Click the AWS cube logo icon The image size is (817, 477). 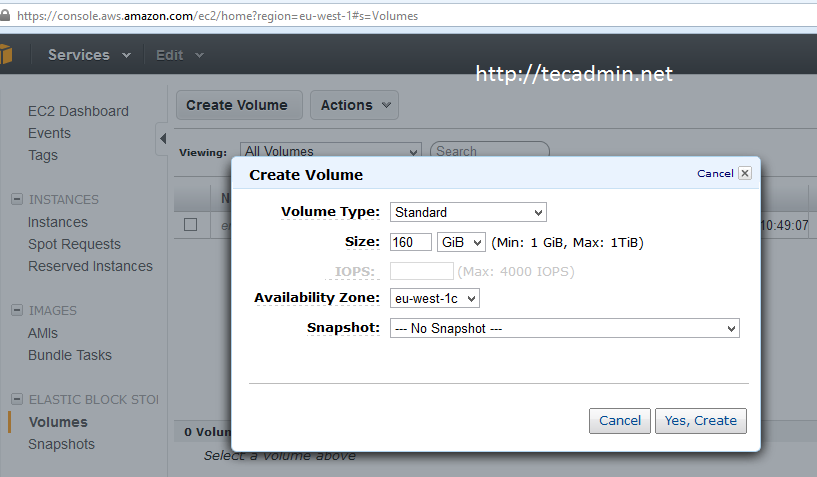click(x=6, y=54)
